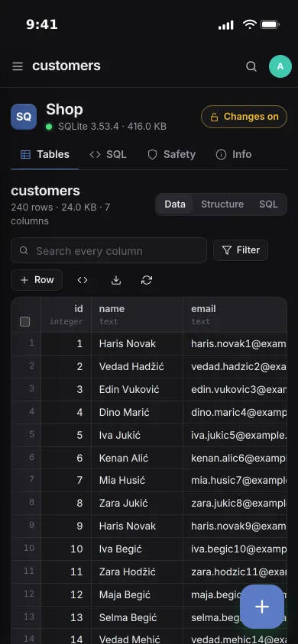Viewport: 298px width, 644px height.
Task: Tap the battery status bar icon
Action: [x=270, y=24]
